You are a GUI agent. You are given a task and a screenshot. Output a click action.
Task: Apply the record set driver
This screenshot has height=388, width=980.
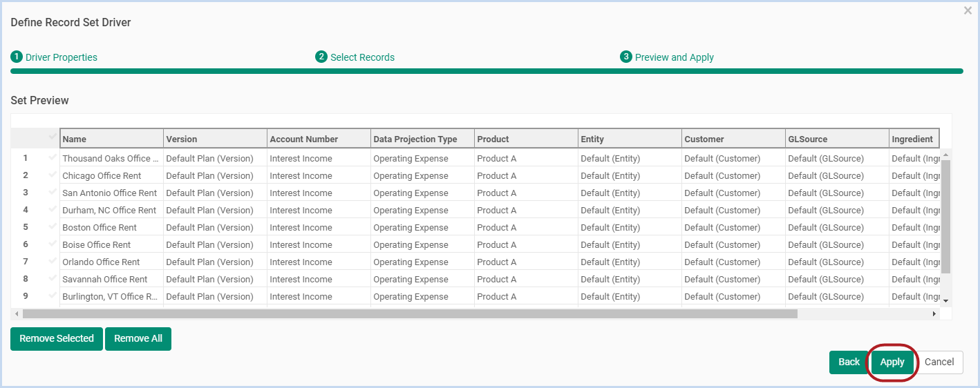tap(892, 362)
